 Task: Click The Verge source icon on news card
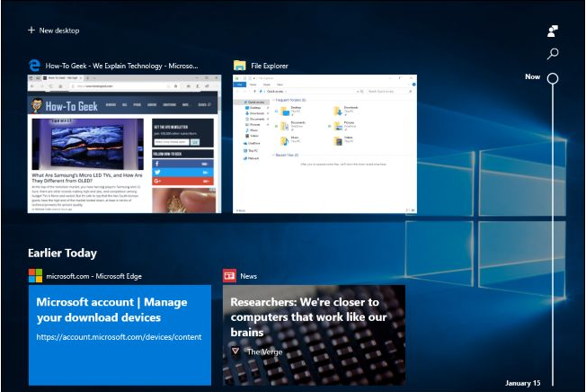point(235,352)
